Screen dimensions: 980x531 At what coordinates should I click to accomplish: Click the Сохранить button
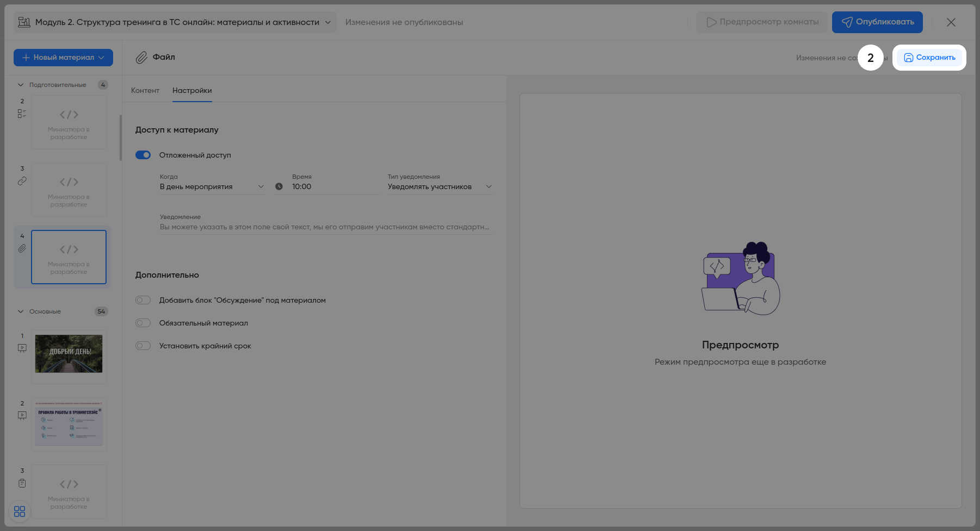[x=929, y=58]
